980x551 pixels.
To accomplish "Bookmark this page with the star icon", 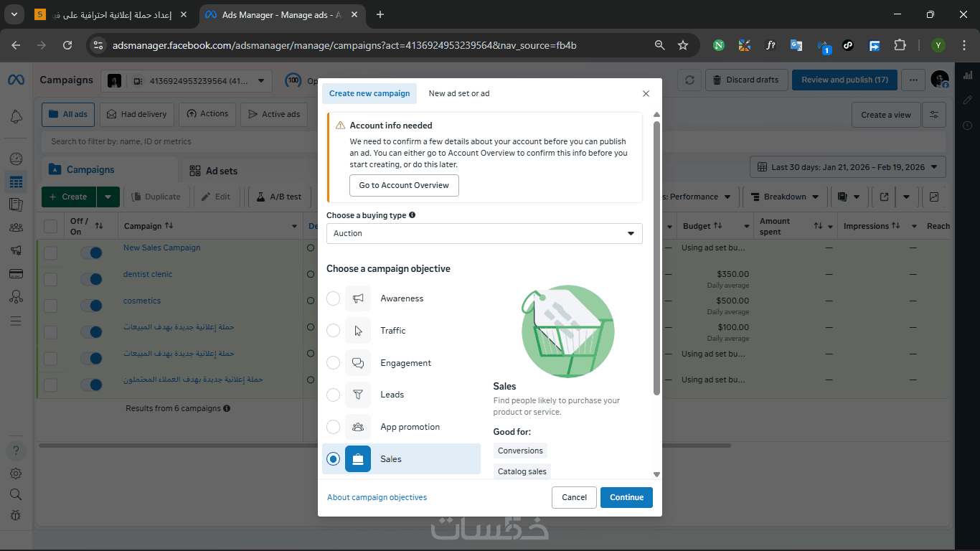I will tap(683, 45).
